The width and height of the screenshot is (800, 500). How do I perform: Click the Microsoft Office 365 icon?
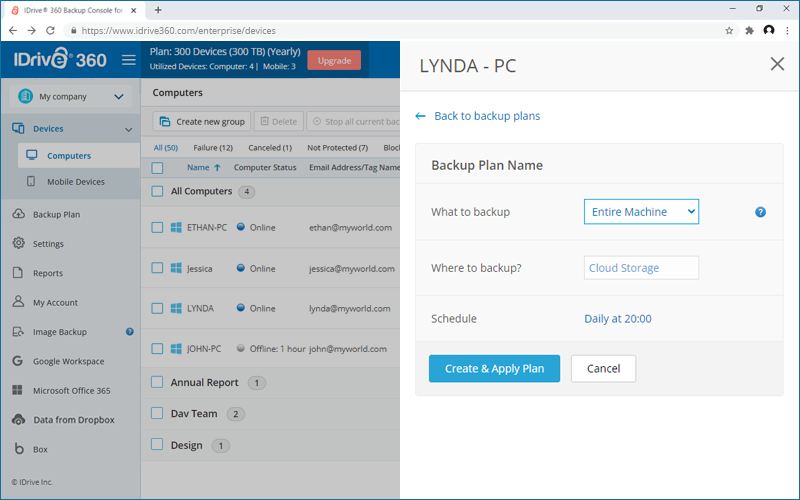pyautogui.click(x=17, y=390)
